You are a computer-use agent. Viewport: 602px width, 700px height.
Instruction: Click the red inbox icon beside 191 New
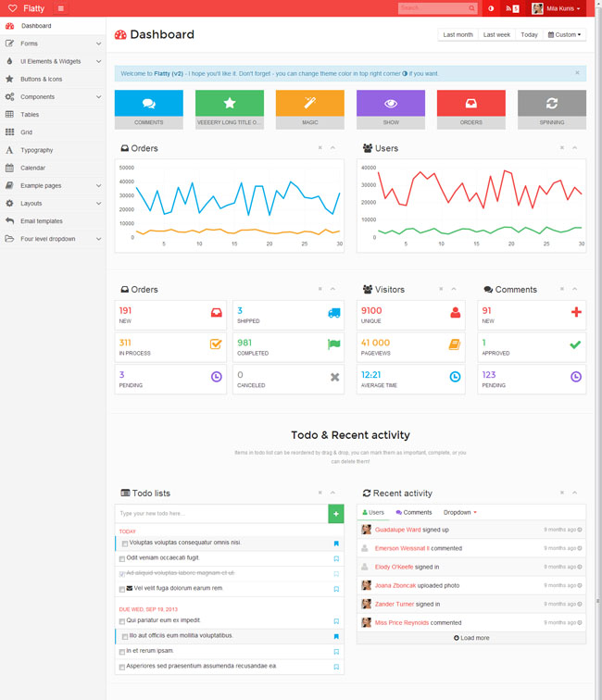pos(216,313)
